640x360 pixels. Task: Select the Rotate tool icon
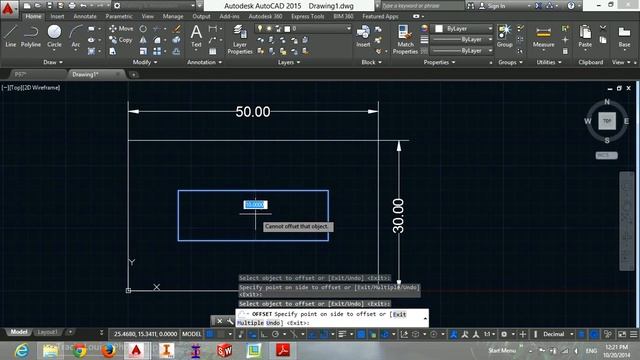point(143,29)
